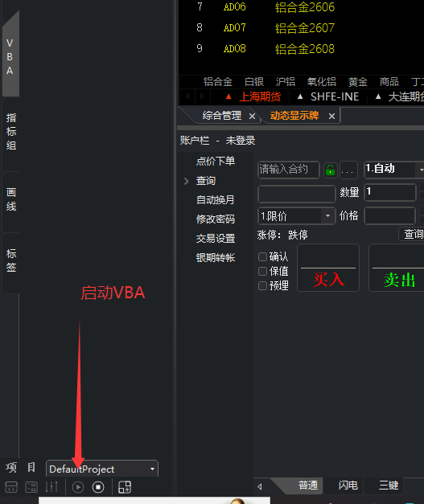This screenshot has height=504, width=424.
Task: Open 交易设置 in the account menu
Action: [216, 239]
